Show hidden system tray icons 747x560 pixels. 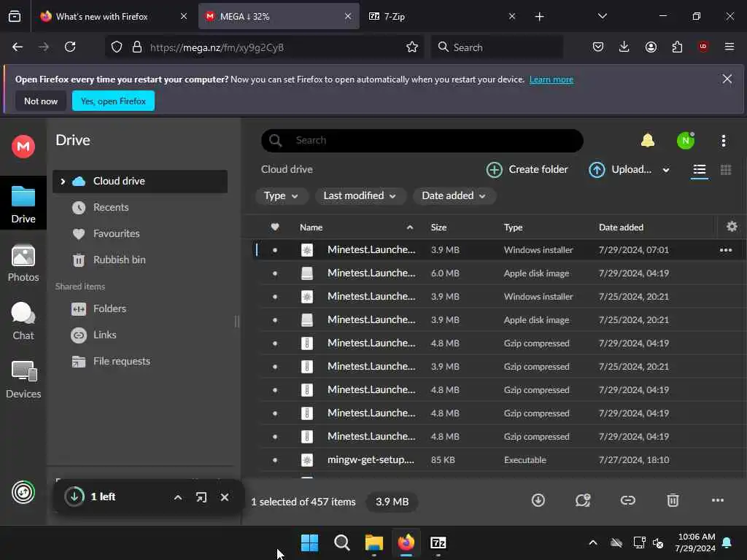pyautogui.click(x=592, y=542)
